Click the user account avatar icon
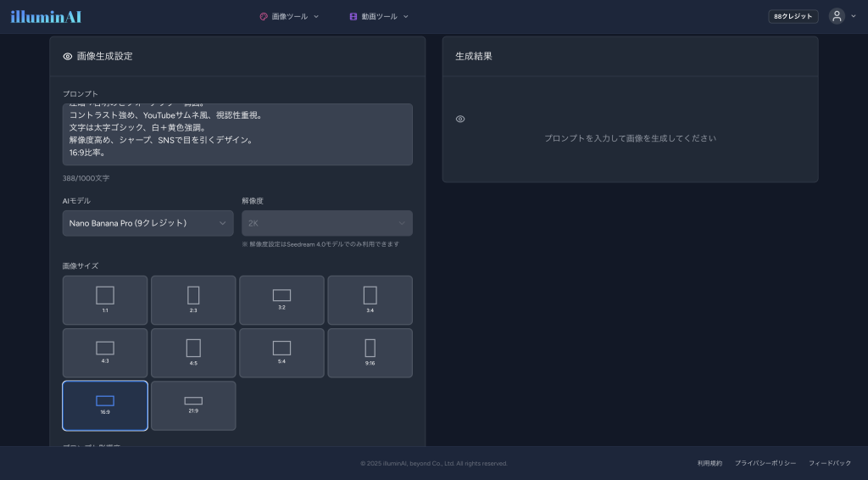Image resolution: width=868 pixels, height=480 pixels. (837, 16)
